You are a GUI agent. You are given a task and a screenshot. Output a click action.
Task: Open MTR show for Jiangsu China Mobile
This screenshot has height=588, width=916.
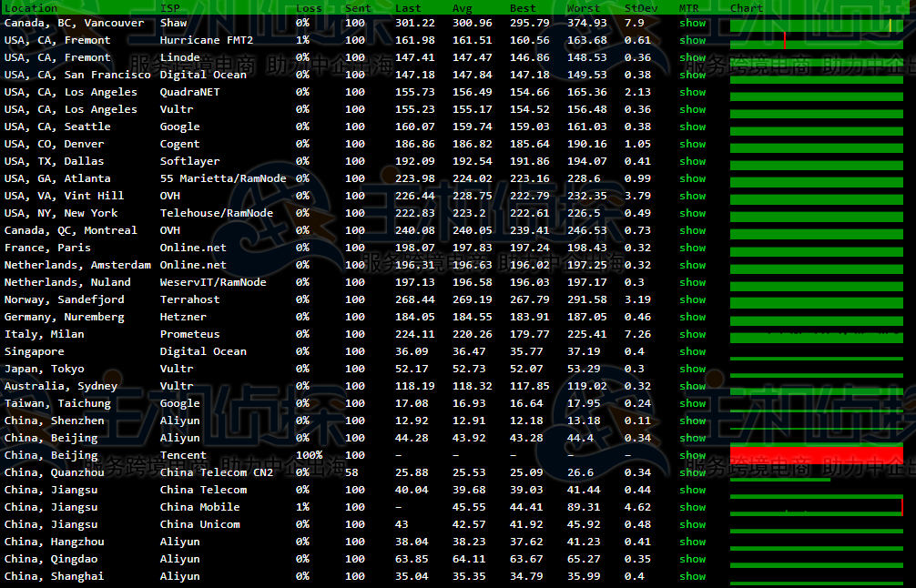tap(692, 507)
